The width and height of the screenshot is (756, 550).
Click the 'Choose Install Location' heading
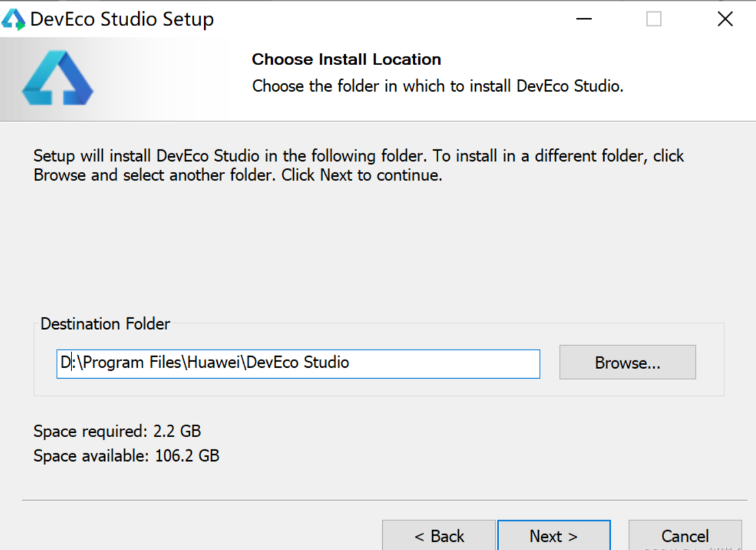click(x=346, y=60)
